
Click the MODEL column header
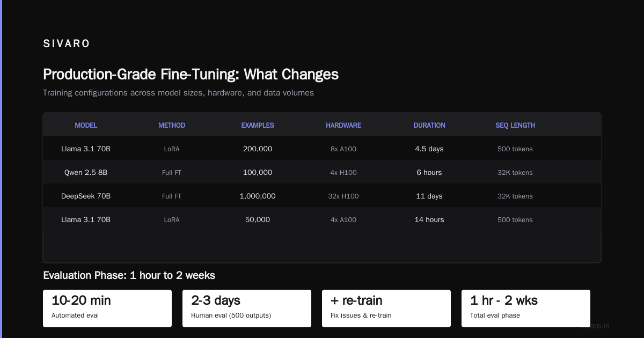click(x=86, y=125)
